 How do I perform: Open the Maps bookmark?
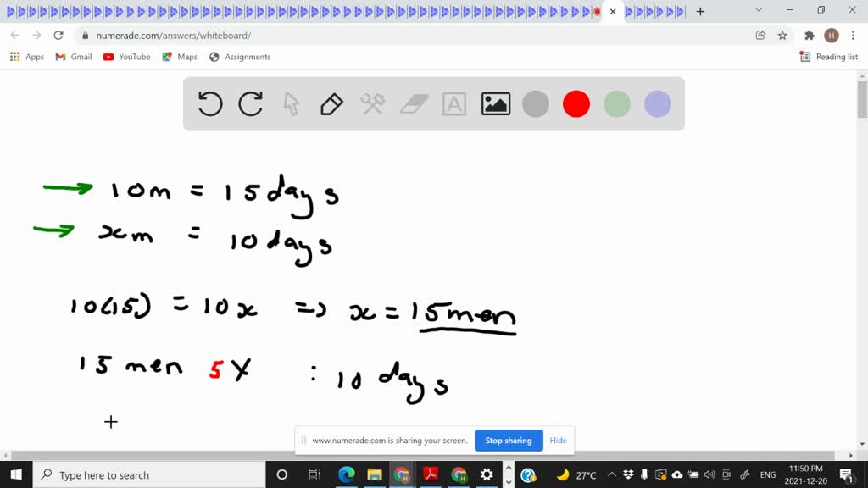pyautogui.click(x=180, y=57)
